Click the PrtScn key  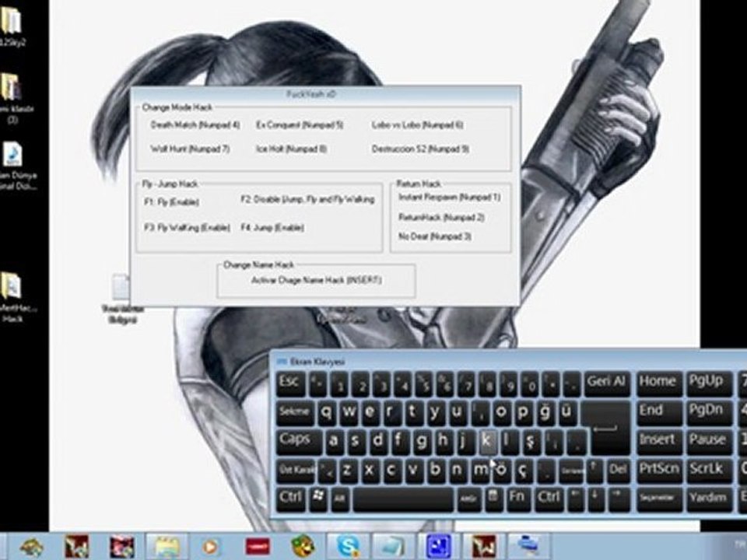click(x=658, y=471)
